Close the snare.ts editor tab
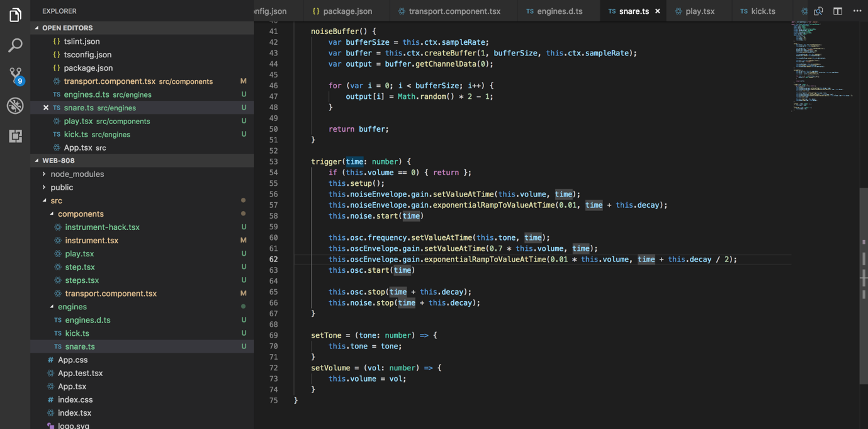Viewport: 868px width, 429px height. tap(658, 11)
